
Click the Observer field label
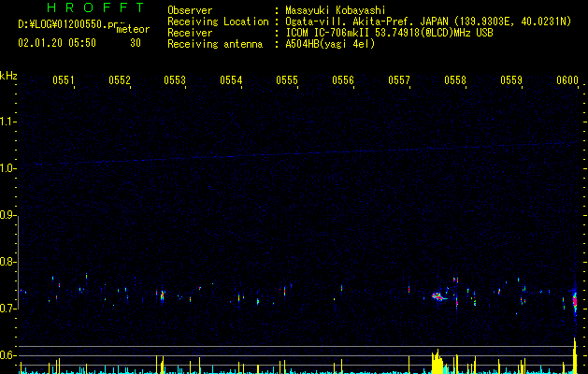point(190,10)
